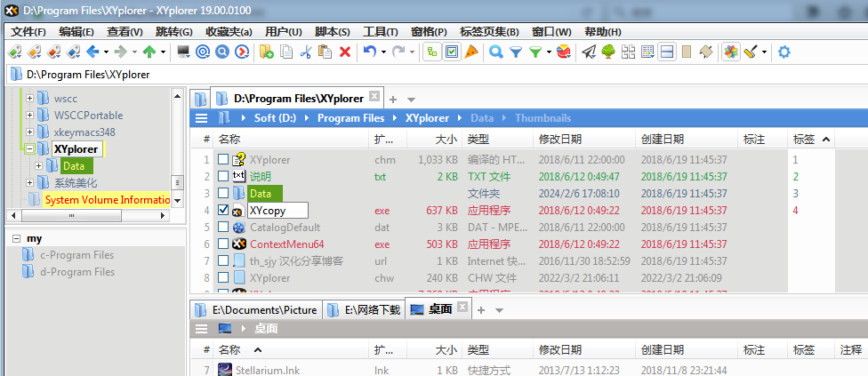Image resolution: width=868 pixels, height=376 pixels.
Task: Uncheck the XYcopy row checkbox
Action: coord(223,211)
